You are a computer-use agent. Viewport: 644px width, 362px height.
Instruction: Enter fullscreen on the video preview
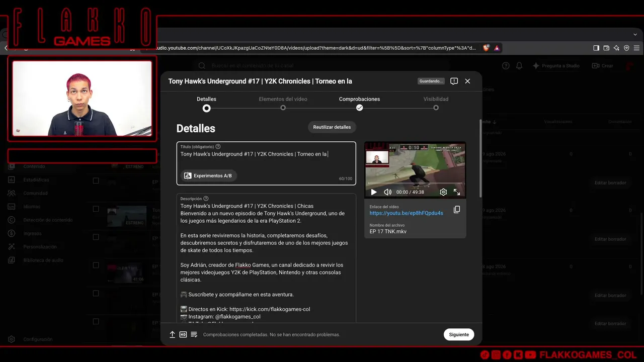pyautogui.click(x=457, y=192)
